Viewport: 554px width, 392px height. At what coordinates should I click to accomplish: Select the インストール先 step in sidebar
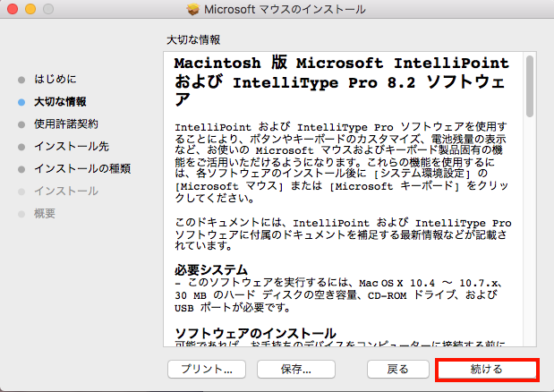[x=72, y=147]
